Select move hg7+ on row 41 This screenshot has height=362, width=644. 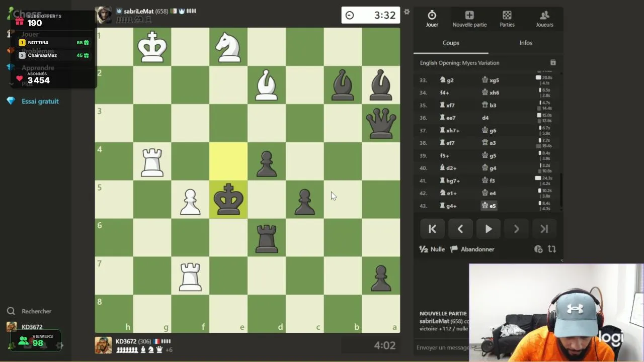click(450, 180)
